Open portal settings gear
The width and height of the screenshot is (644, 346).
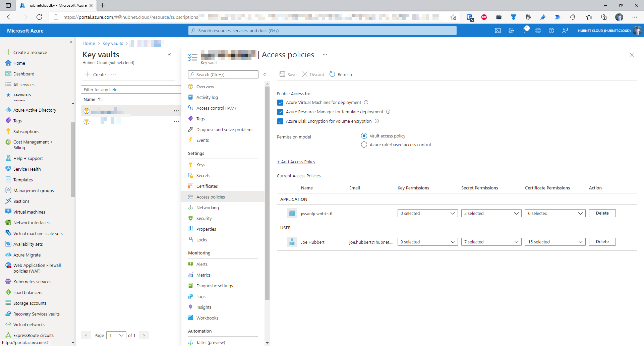[538, 31]
